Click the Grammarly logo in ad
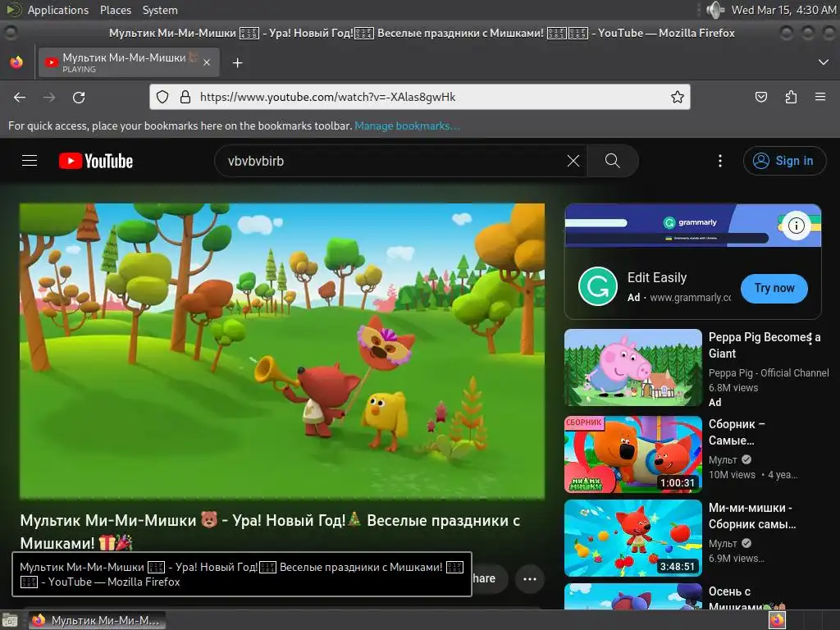The width and height of the screenshot is (840, 630). point(598,286)
